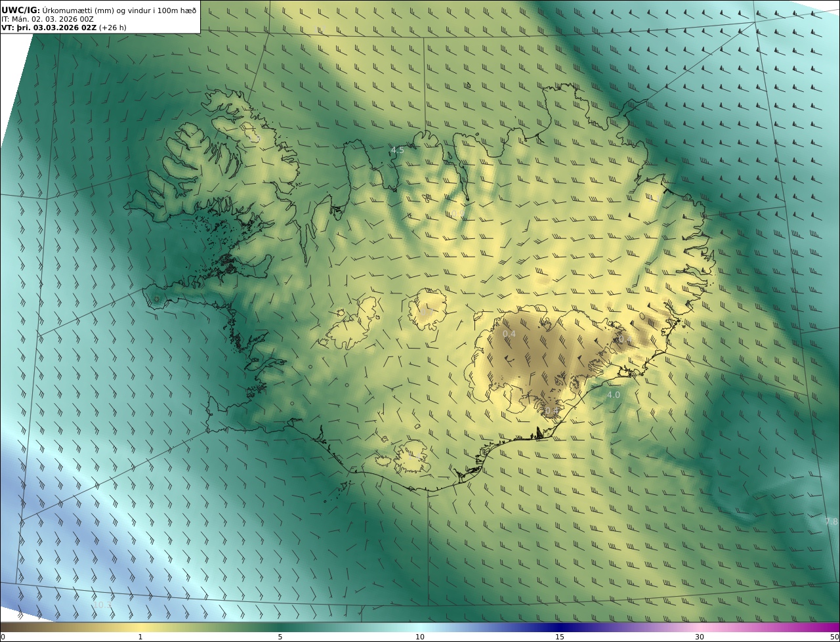Viewport: 840px width, 642px height.
Task: Click the color scale label '1'
Action: click(140, 637)
